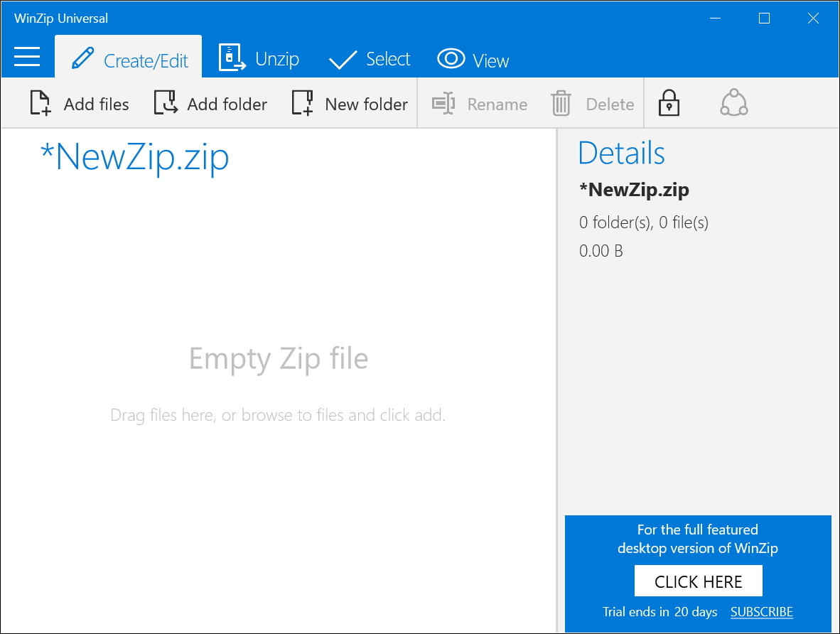
Task: Open the SUBSCRIBE link
Action: click(x=761, y=611)
